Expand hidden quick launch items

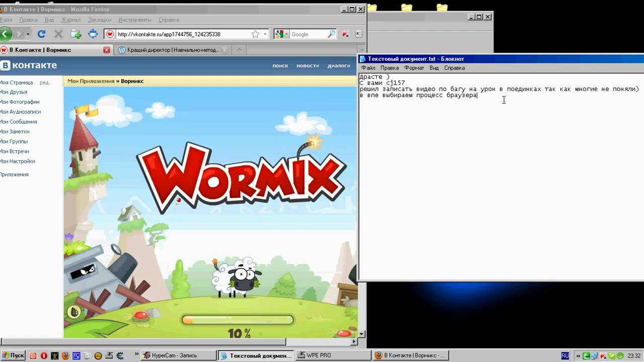point(136,354)
